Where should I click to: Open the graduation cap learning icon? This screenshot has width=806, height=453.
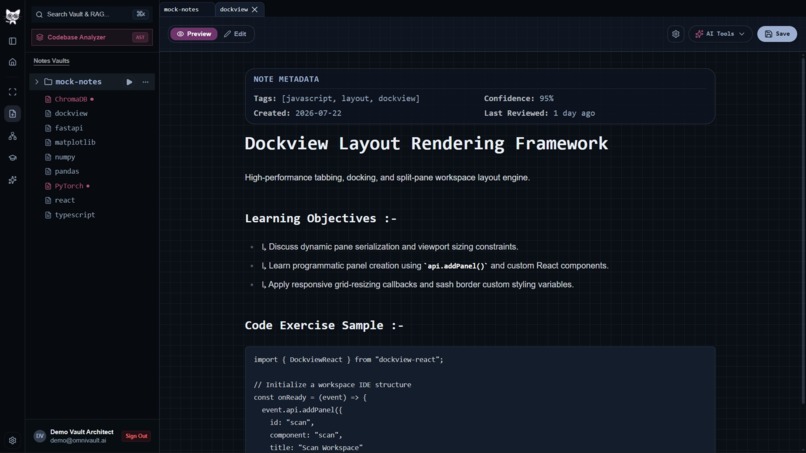(x=12, y=158)
